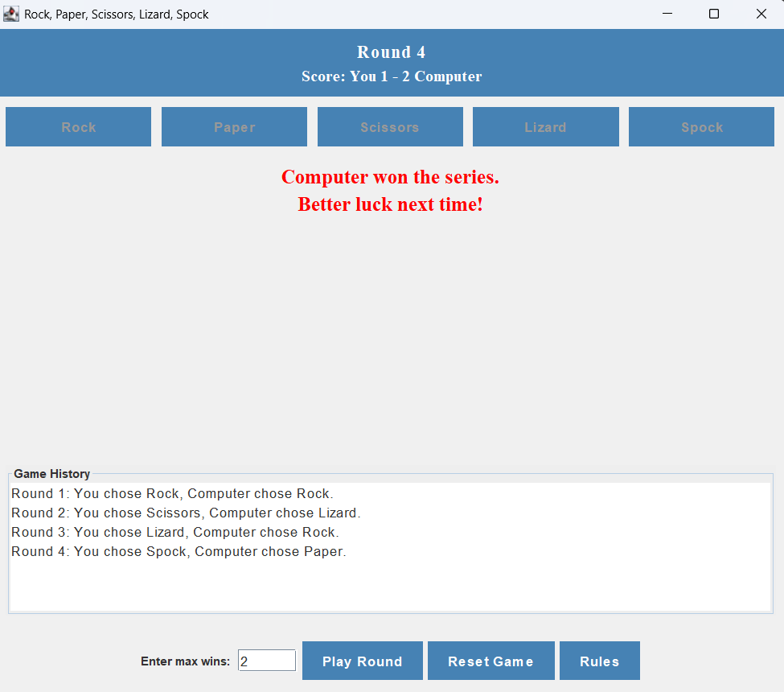Click the 'Round 4' header title
The width and height of the screenshot is (784, 692).
391,52
